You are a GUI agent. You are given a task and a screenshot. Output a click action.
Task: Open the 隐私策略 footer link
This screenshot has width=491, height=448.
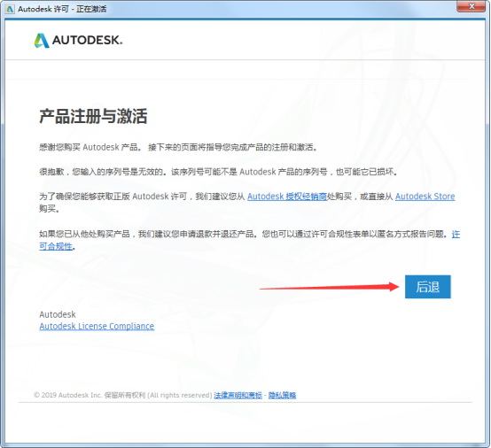point(282,395)
